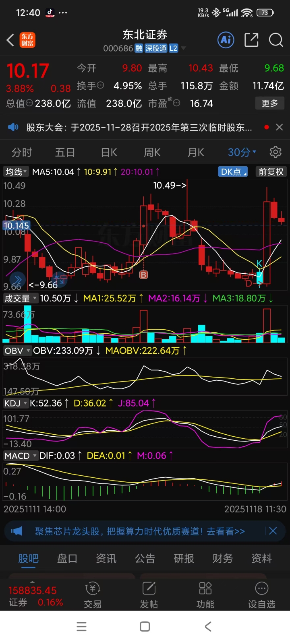
Task: Open the OBV indicator dropdown
Action: (x=17, y=351)
